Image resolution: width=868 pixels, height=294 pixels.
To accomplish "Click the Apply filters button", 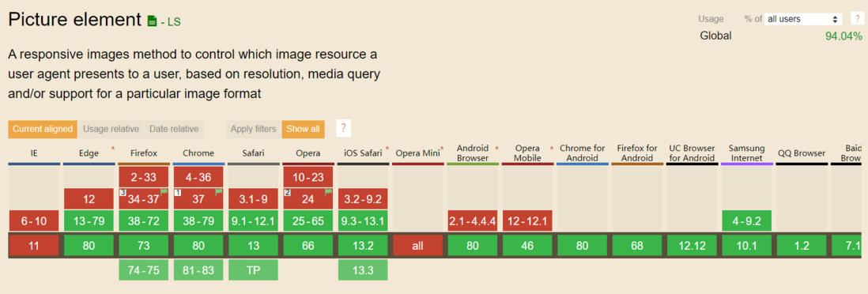I will (253, 129).
